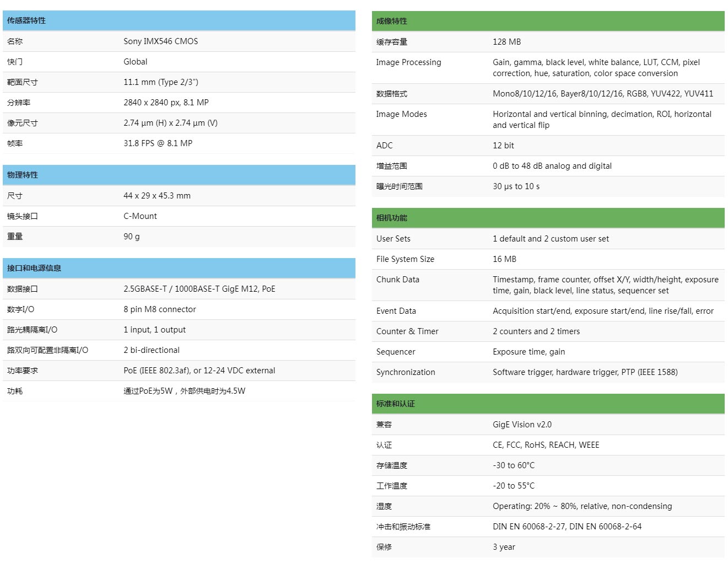
Task: Select the GigE Vision v2.0 compatibility value
Action: coord(522,425)
